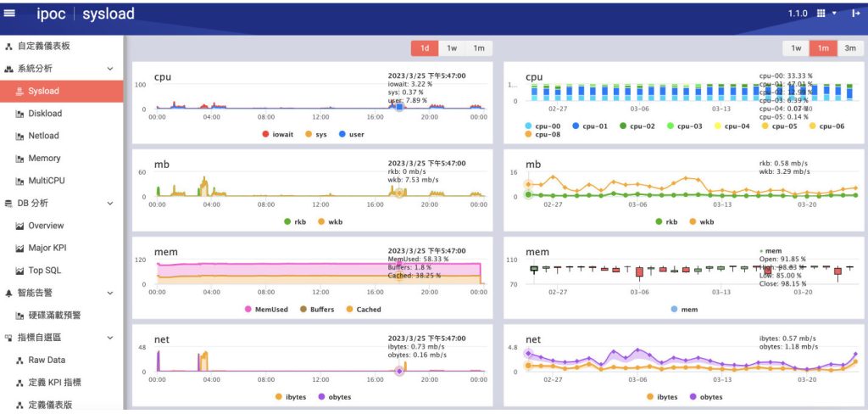
Task: Open the Memory menu item
Action: pos(44,159)
